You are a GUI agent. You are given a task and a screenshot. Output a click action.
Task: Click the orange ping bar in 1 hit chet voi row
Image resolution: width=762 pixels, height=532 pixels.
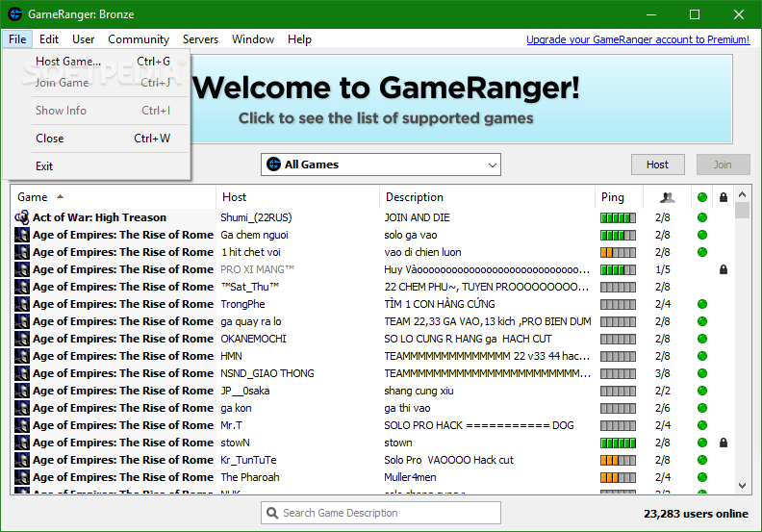click(x=618, y=252)
